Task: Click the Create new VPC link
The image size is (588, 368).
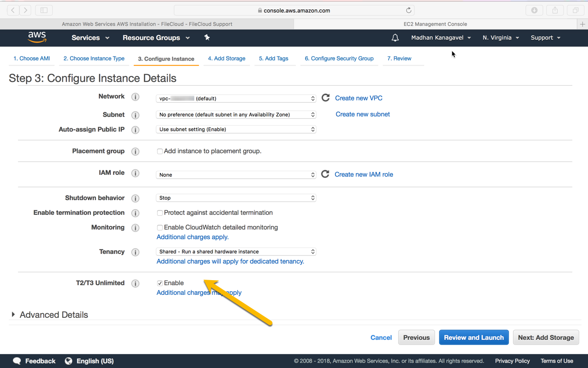Action: tap(358, 98)
